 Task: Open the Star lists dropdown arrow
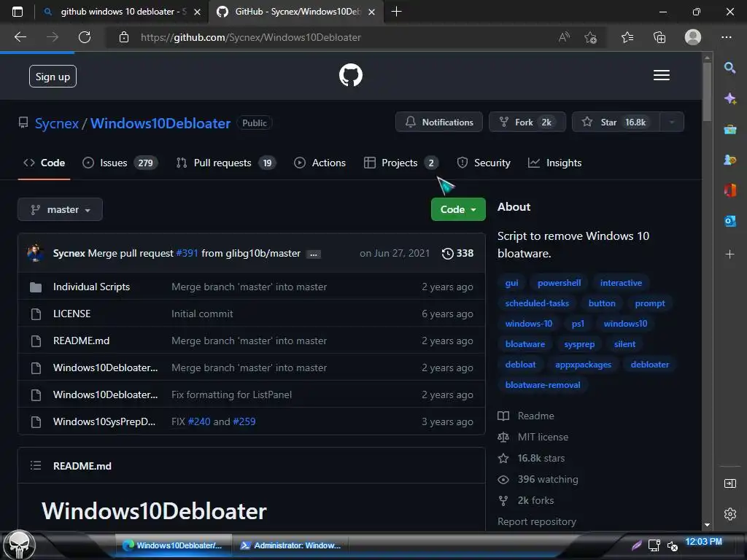tap(672, 122)
